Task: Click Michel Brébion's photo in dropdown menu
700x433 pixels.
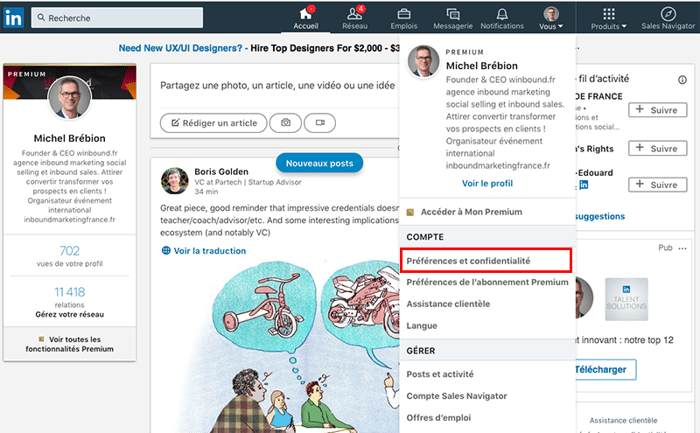Action: coord(423,62)
